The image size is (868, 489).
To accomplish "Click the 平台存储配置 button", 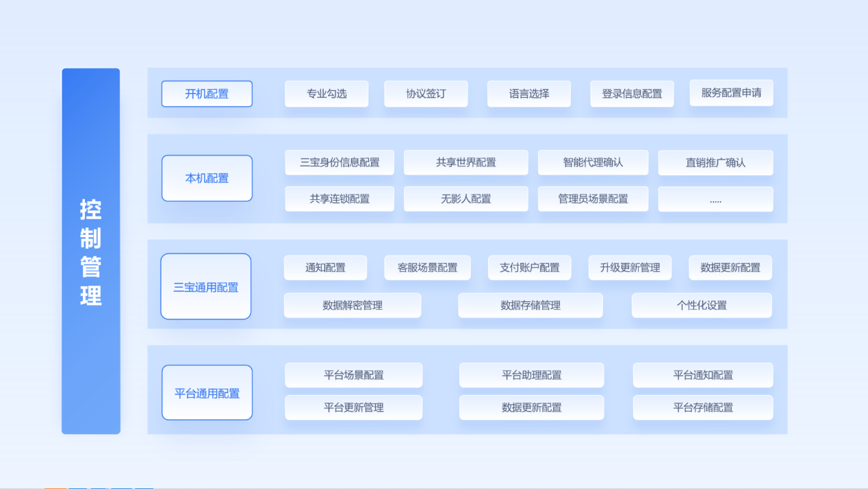I will pos(703,407).
